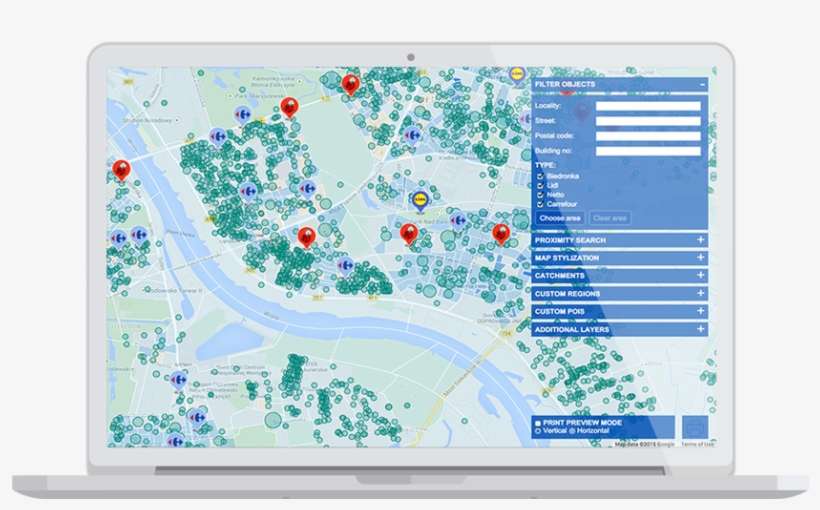
Task: Pick the middle red marker just below the Lidl pin
Action: click(409, 234)
